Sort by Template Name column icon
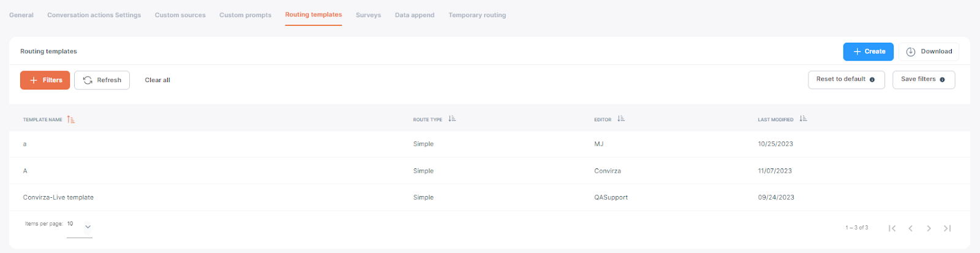Viewport: 980px width, 253px height. click(71, 119)
